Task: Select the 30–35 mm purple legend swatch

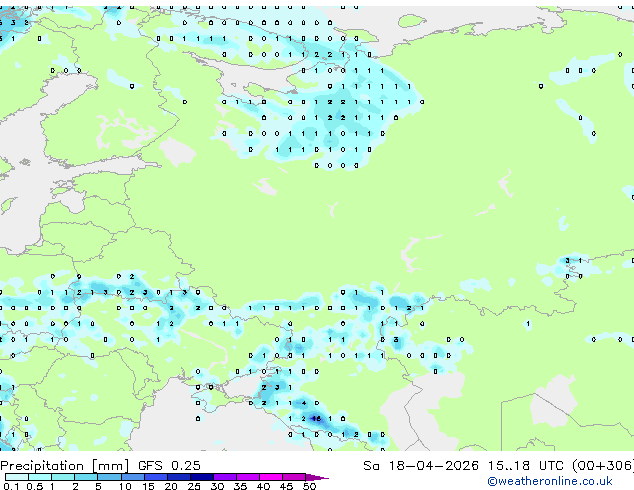Action: coord(225,477)
